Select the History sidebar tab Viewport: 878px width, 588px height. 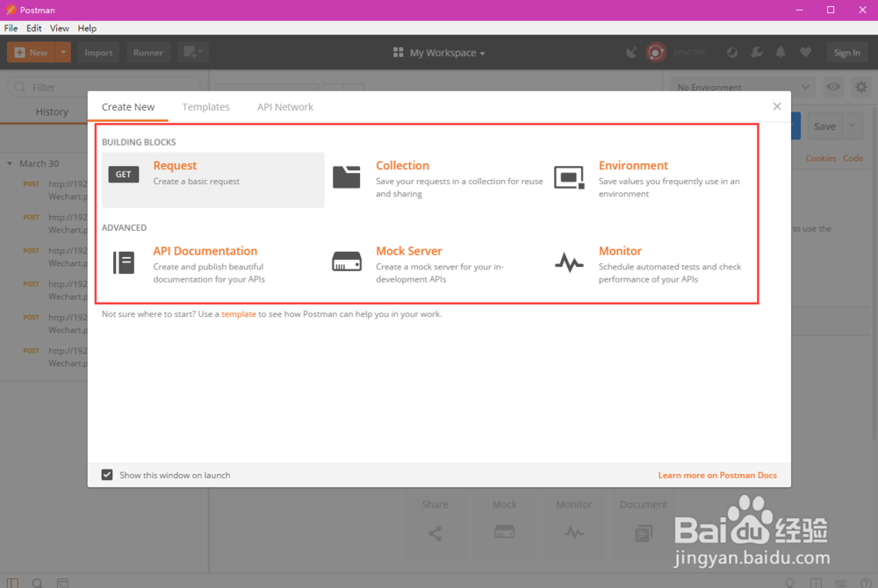(52, 111)
